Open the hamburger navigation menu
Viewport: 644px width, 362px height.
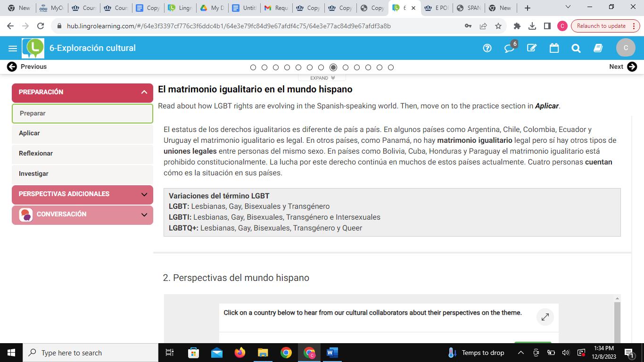[13, 48]
